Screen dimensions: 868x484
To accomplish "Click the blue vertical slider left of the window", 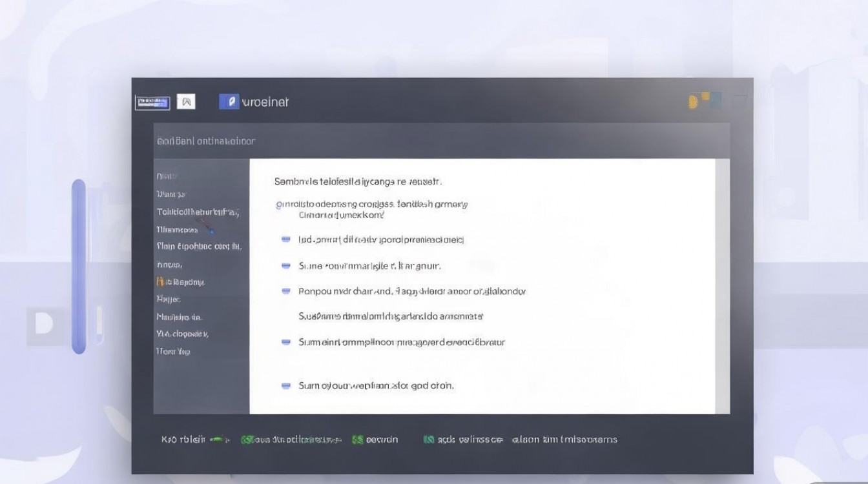I will pos(79,266).
